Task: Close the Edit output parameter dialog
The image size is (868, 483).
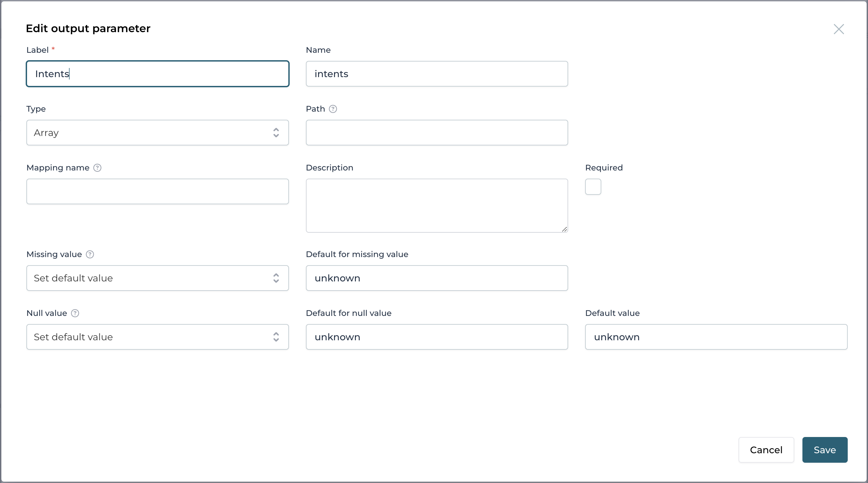Action: pyautogui.click(x=839, y=29)
